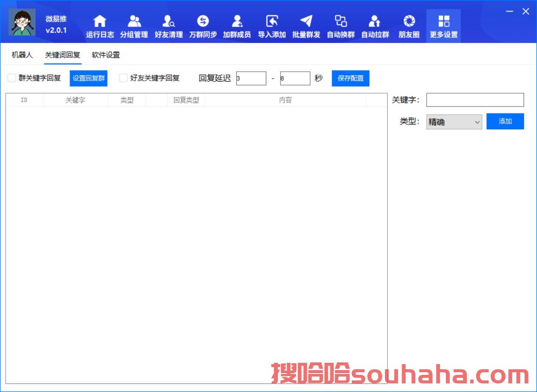This screenshot has height=392, width=537.
Task: Open 导入添加 import icon
Action: [x=272, y=21]
